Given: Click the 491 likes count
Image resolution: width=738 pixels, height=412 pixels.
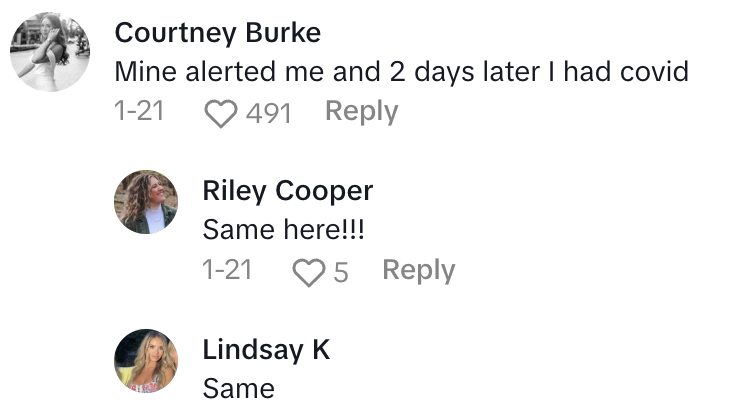Looking at the screenshot, I should (268, 113).
